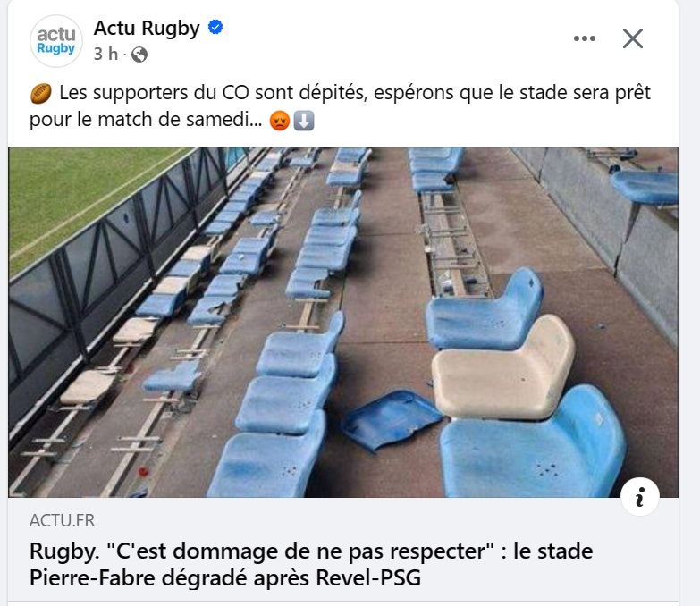Open the Actu Rugby profile picture
Image resolution: width=700 pixels, height=606 pixels.
[x=56, y=40]
